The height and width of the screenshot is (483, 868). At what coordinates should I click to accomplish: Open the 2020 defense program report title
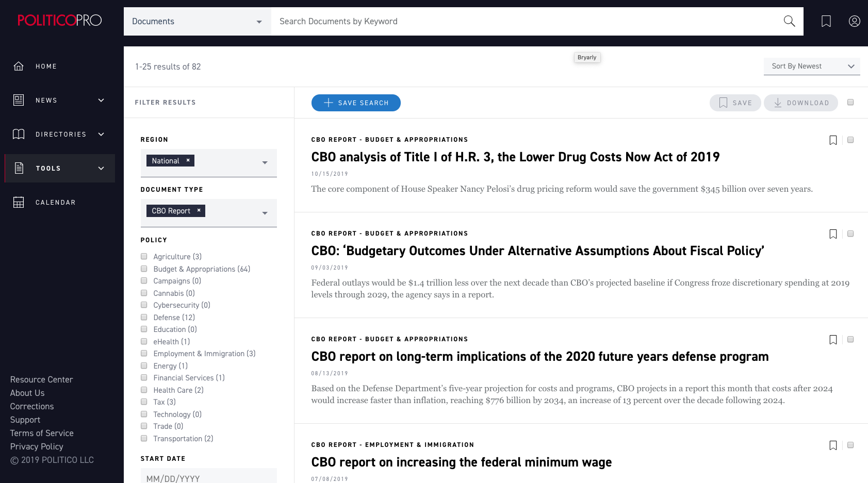click(540, 357)
